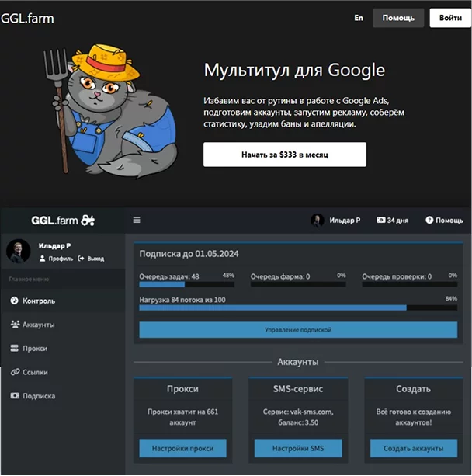Open Настройки прокси button
Viewport: 472px width, 476px height.
(x=182, y=449)
